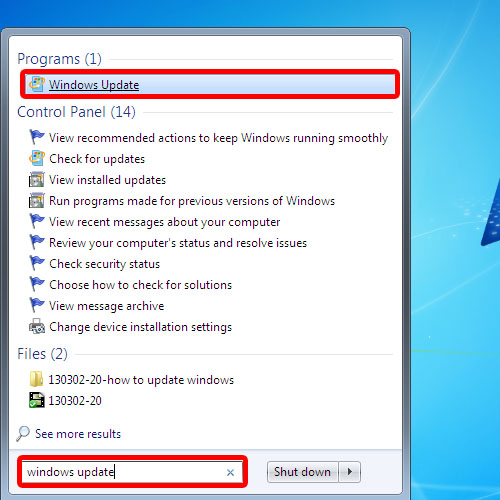Click flag icon beside Review your computer's status
The image size is (500, 500).
tap(37, 242)
